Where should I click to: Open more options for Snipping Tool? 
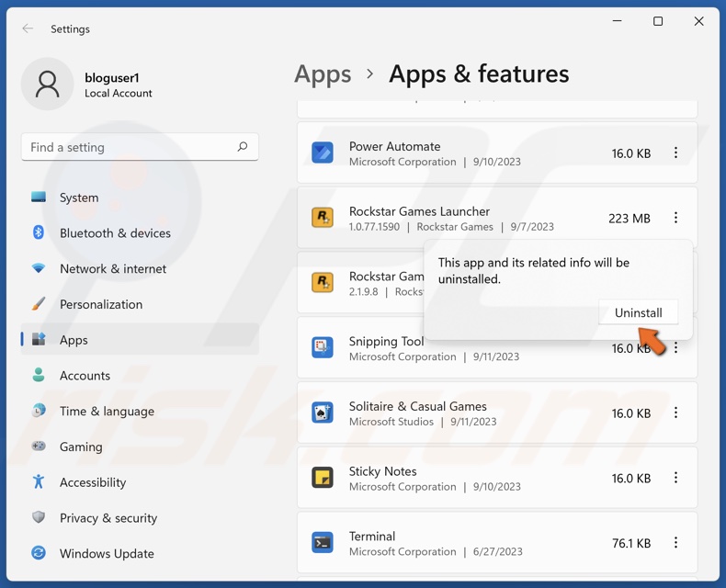pyautogui.click(x=675, y=347)
